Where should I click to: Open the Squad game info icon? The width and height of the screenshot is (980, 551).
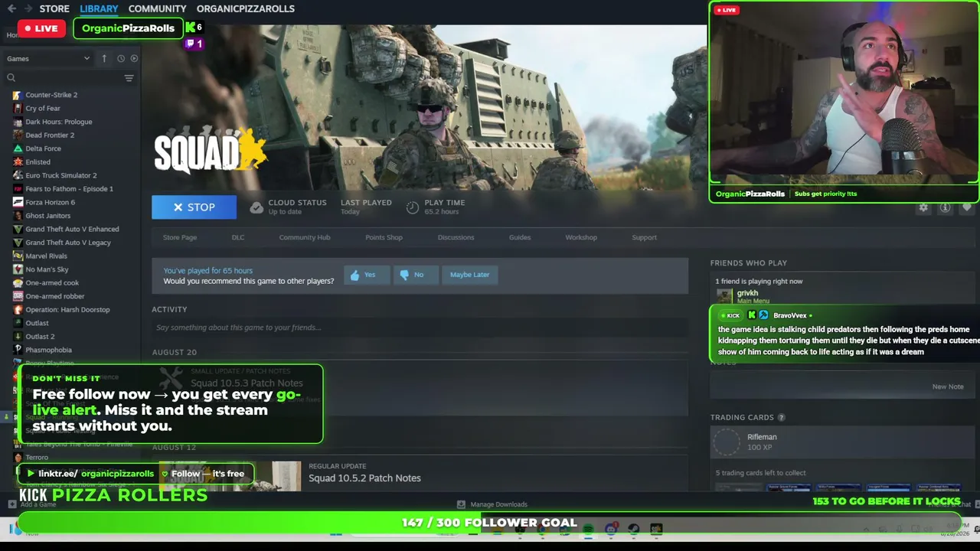click(945, 207)
